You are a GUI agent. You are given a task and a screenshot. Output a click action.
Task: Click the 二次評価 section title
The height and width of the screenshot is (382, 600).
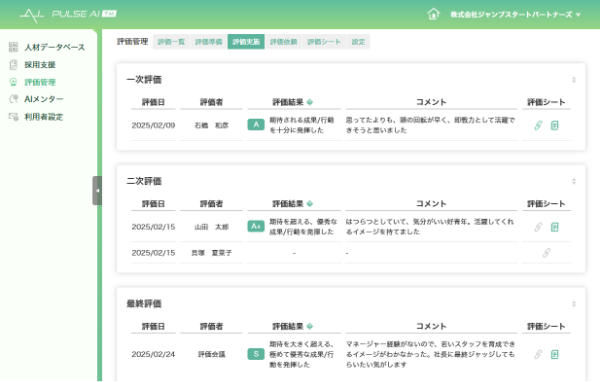tap(144, 181)
